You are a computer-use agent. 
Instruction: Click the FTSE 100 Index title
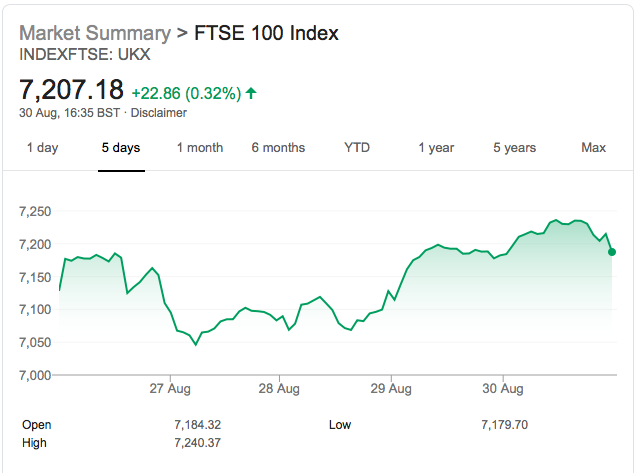pos(266,33)
